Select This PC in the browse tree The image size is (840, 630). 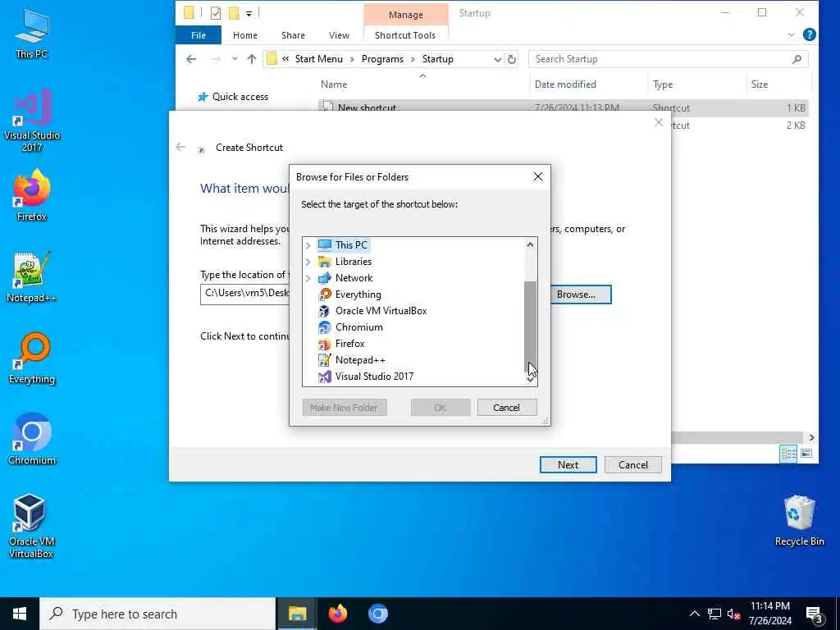(x=343, y=244)
